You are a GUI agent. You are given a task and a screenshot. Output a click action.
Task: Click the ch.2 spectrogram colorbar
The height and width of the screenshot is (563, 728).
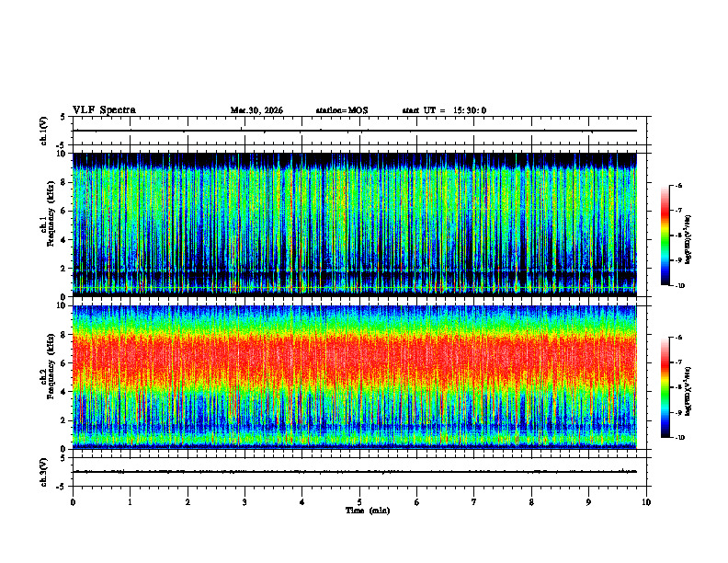(x=665, y=387)
